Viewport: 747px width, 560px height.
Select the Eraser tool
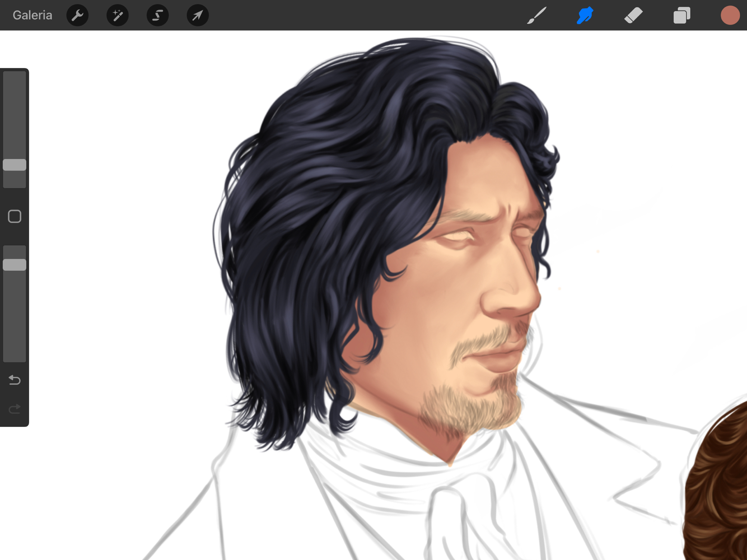pyautogui.click(x=633, y=15)
